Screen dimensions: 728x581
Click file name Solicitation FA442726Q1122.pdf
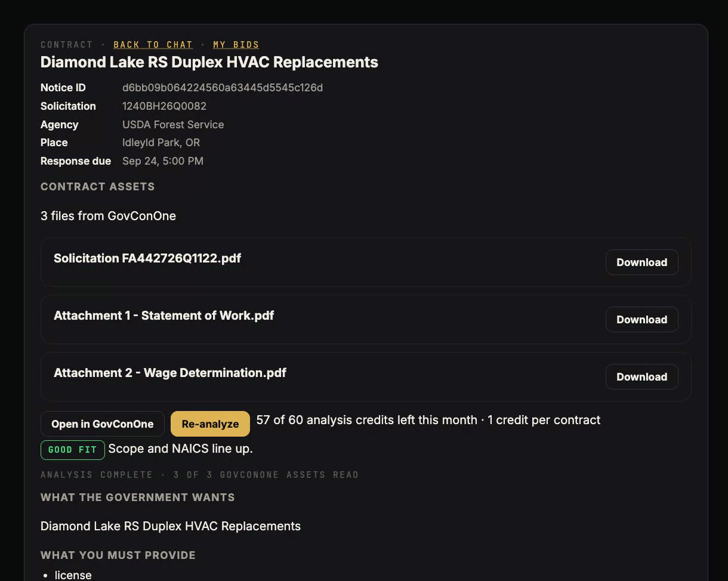point(147,258)
